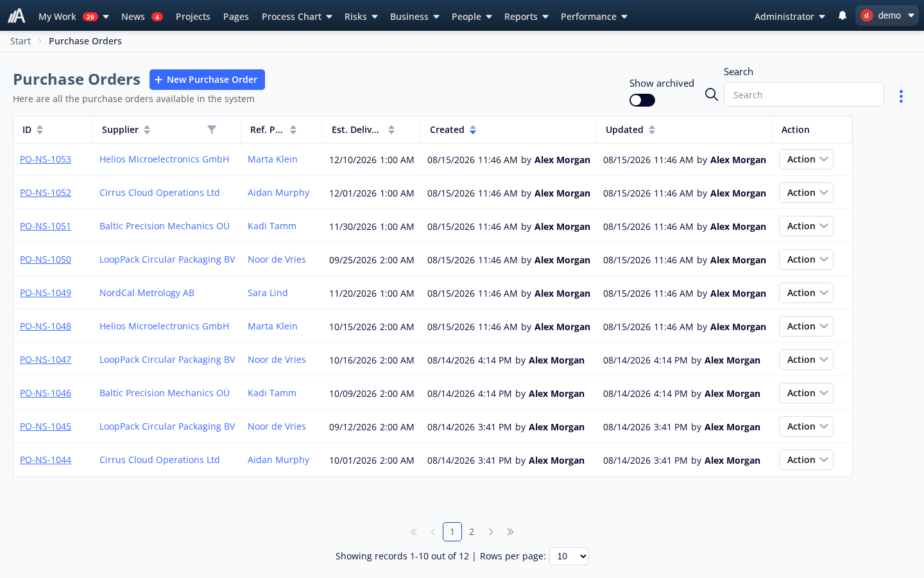The height and width of the screenshot is (578, 924).
Task: Click New Purchase Order button
Action: click(207, 80)
